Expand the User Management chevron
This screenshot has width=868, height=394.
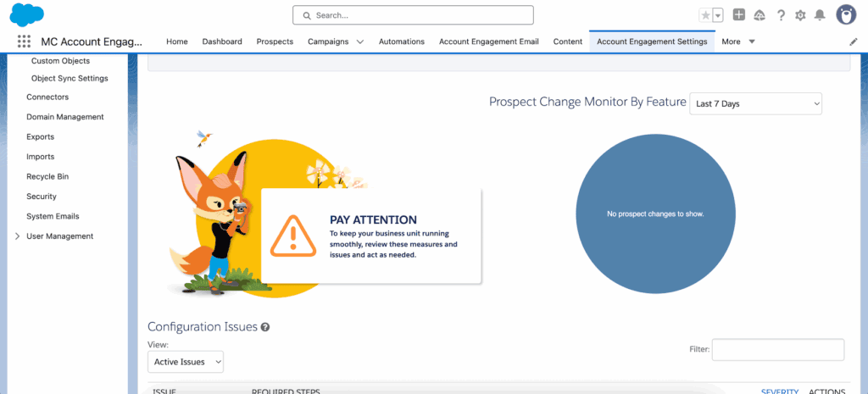tap(17, 236)
